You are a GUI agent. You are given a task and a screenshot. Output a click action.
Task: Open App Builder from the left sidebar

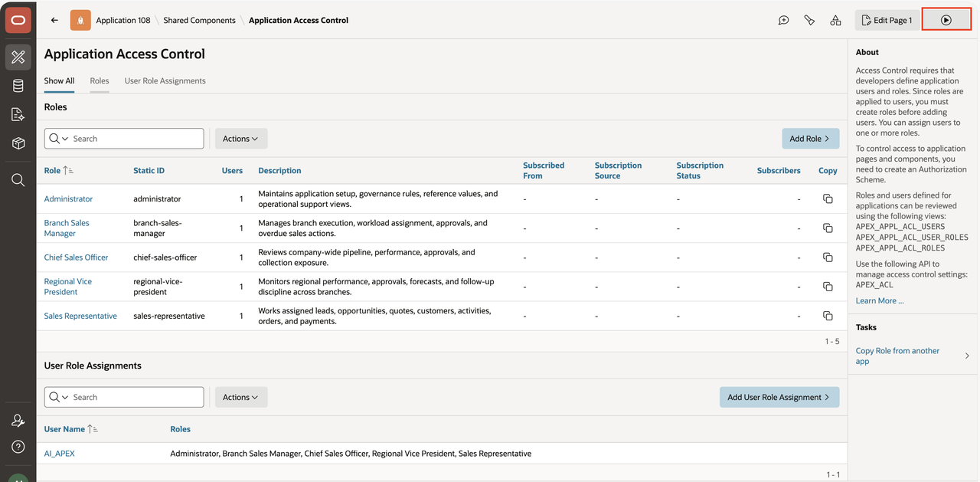pos(18,57)
